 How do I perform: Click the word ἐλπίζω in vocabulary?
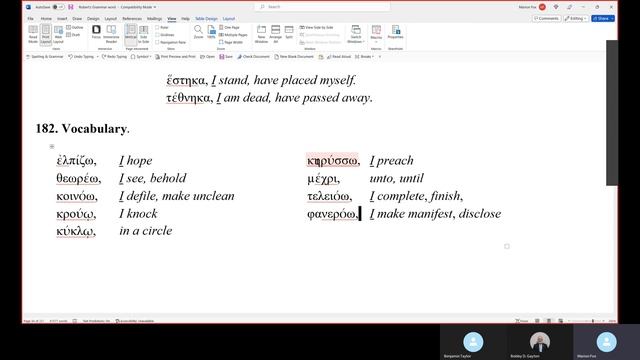(76, 161)
